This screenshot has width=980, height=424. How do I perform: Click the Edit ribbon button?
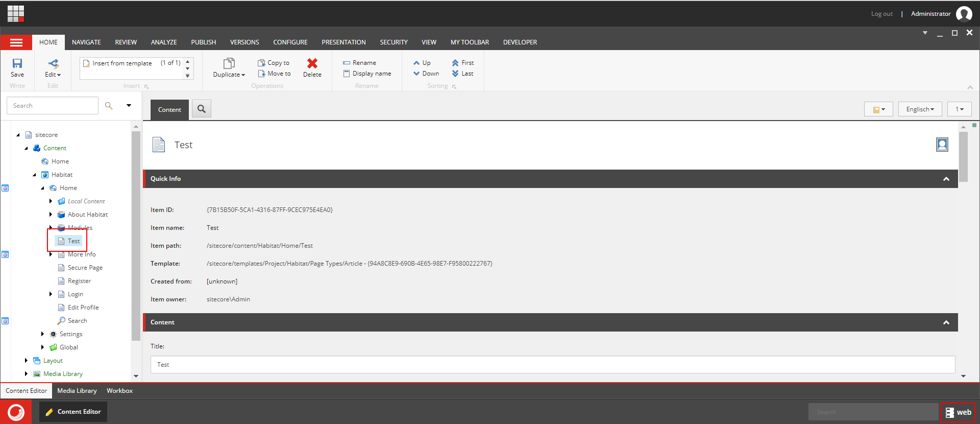click(x=53, y=68)
